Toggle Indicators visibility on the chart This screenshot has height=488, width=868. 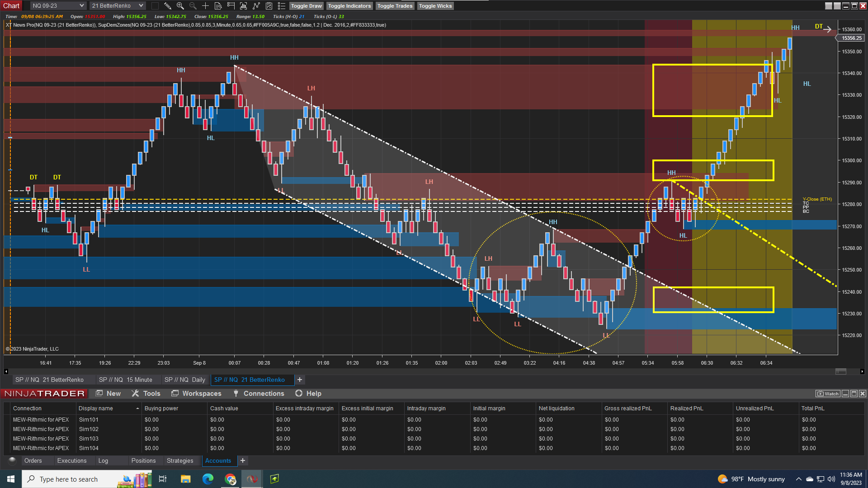349,6
